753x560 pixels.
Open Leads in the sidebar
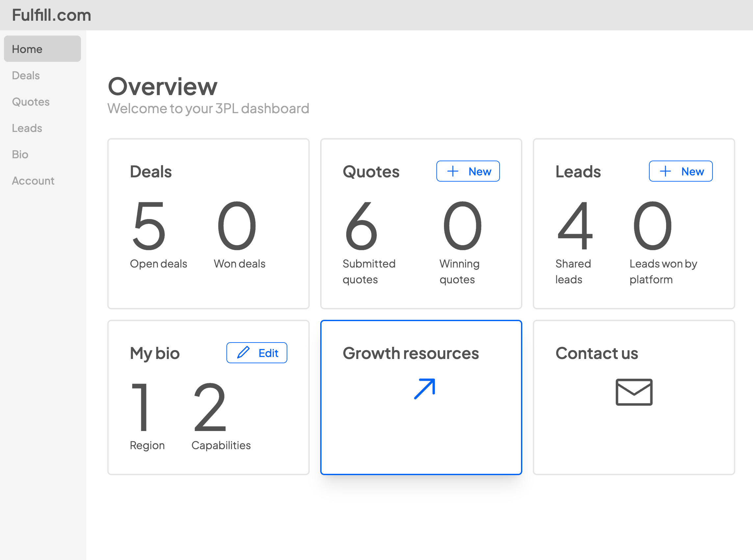tap(27, 128)
